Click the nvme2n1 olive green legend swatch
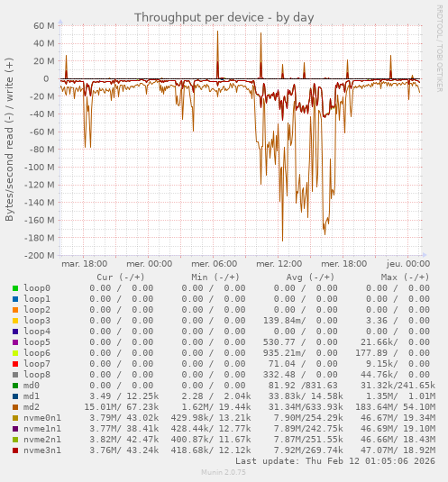This screenshot has height=482, width=448. (15, 440)
